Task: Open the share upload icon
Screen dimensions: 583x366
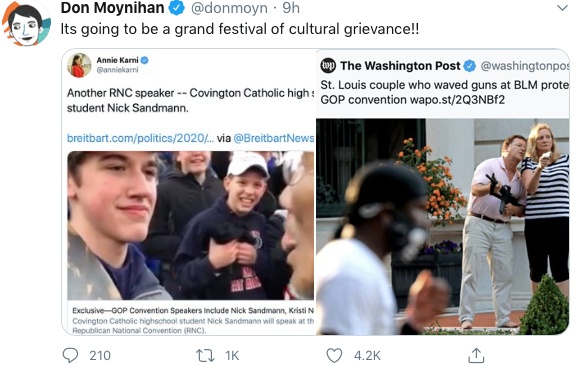Action: (x=476, y=355)
